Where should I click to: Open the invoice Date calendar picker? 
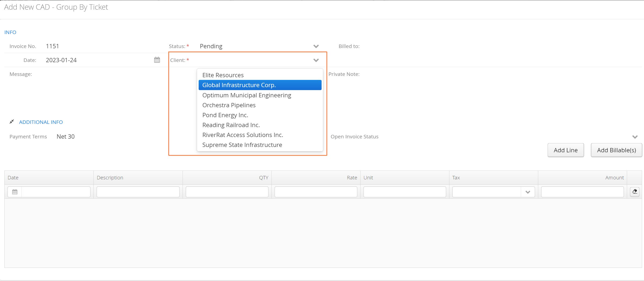point(157,60)
